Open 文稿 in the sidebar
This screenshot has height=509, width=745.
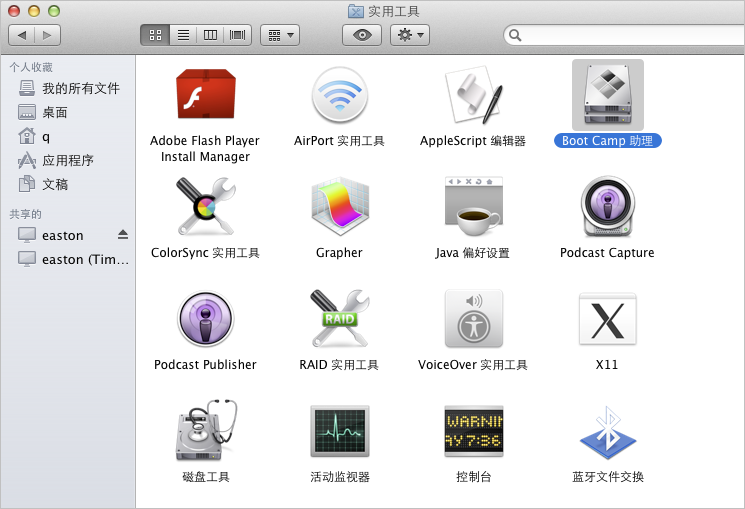pos(68,184)
